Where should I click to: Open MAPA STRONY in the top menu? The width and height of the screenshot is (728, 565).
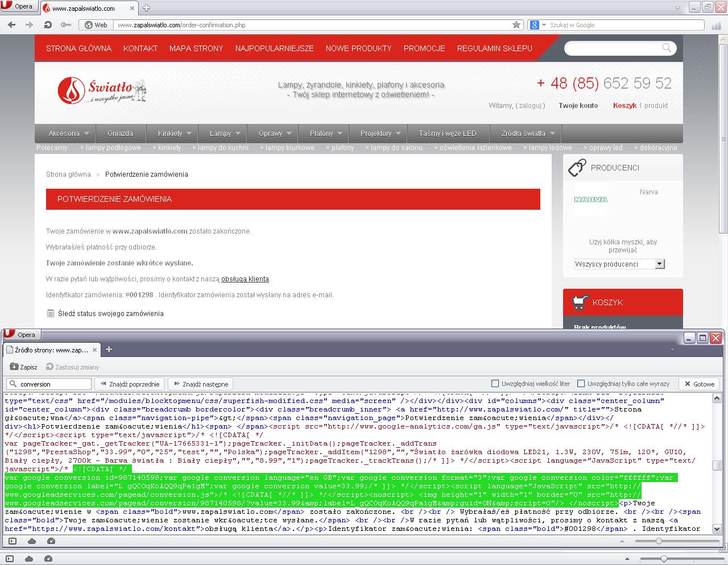(x=196, y=48)
